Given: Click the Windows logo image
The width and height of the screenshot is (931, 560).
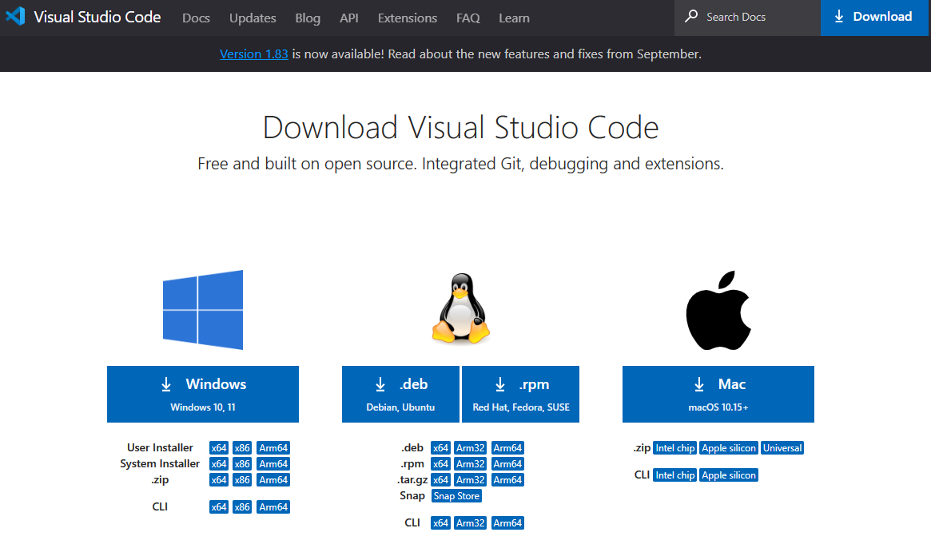Looking at the screenshot, I should tap(203, 309).
